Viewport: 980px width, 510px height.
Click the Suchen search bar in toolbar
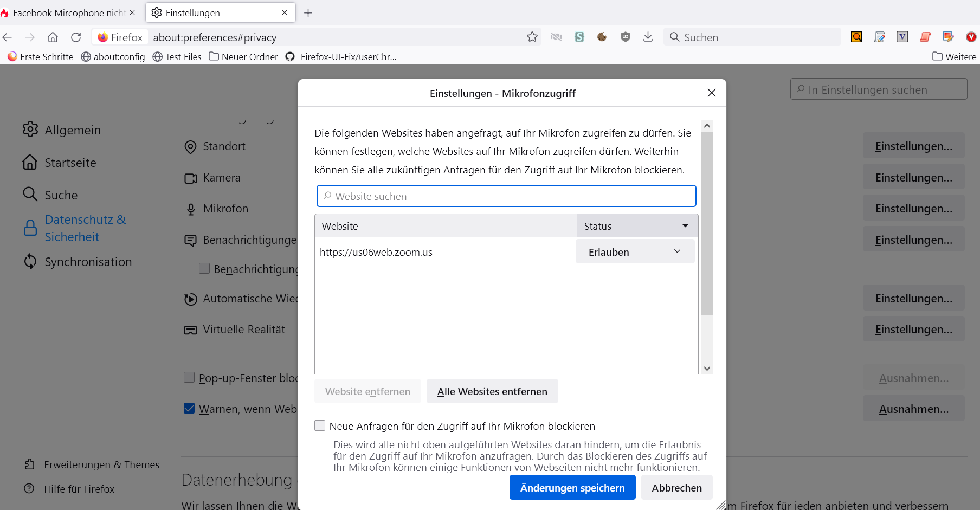click(752, 37)
